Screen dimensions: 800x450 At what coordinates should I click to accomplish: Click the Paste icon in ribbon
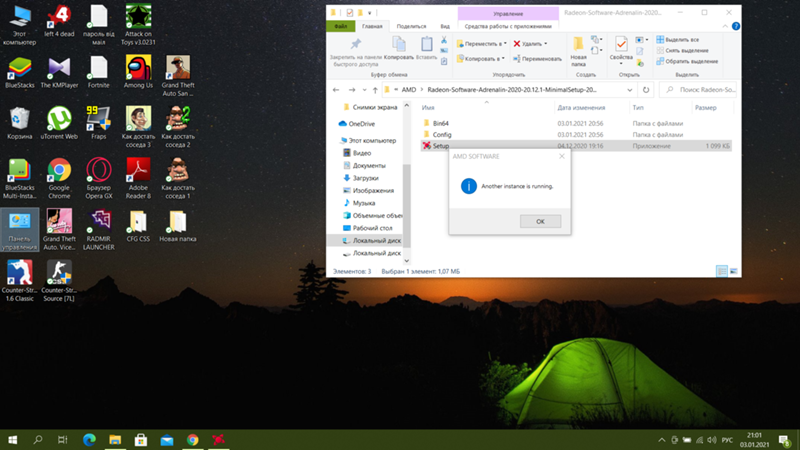tap(428, 45)
